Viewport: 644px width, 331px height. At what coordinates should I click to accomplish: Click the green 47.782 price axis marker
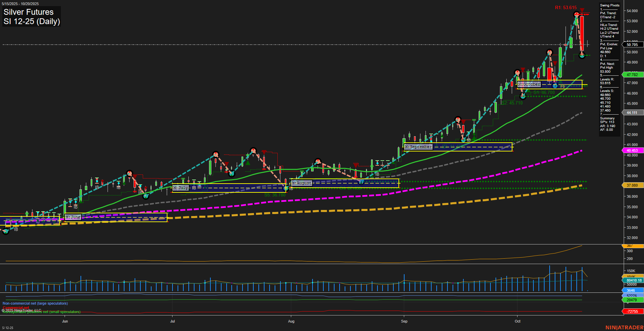pos(632,74)
